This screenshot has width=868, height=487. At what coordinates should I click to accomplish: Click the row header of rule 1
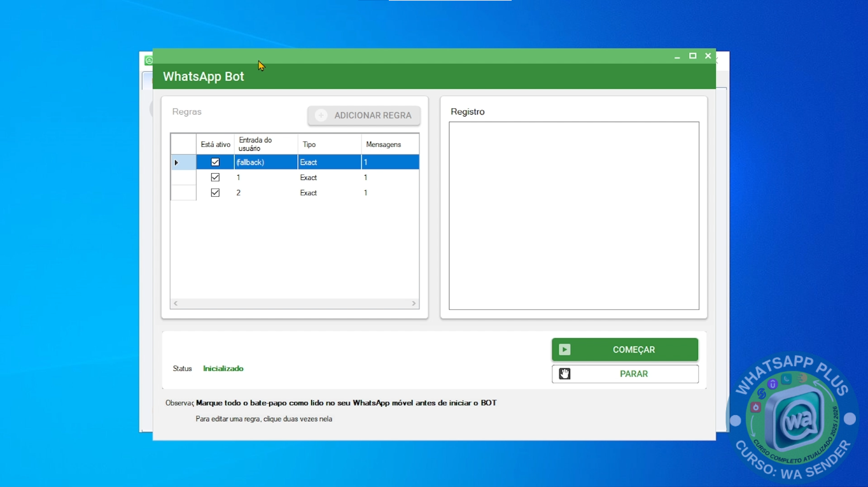coord(183,178)
